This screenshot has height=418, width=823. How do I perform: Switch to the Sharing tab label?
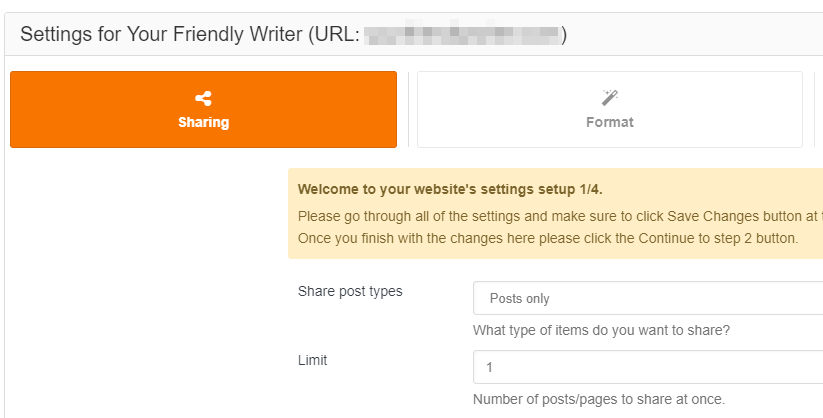coord(203,122)
